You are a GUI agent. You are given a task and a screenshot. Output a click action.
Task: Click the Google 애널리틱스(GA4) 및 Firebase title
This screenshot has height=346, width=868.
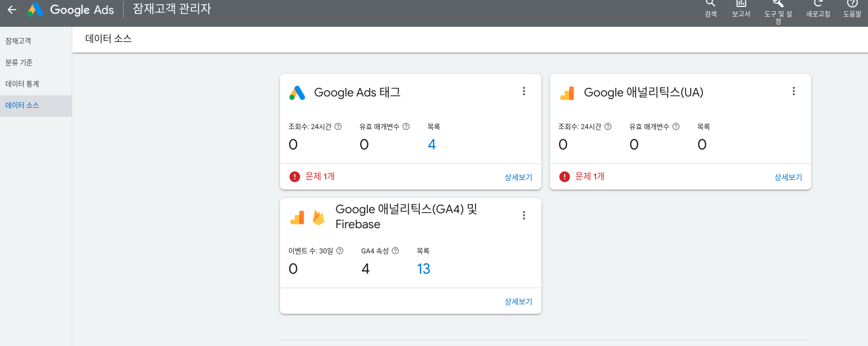406,216
